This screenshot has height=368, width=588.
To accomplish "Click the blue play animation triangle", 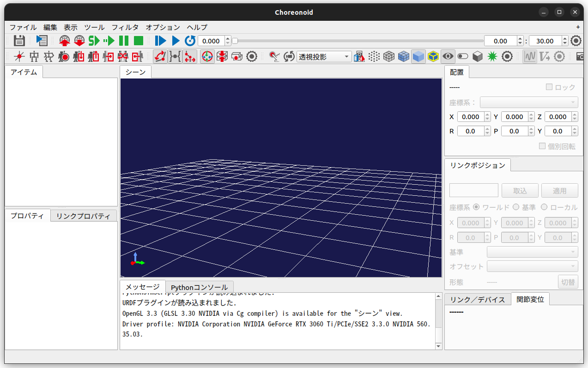I will [x=176, y=41].
